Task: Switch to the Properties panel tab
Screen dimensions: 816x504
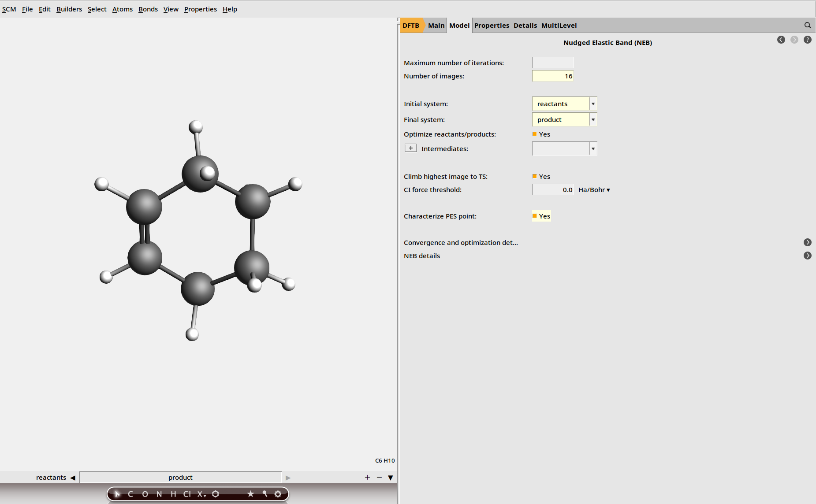Action: [492, 26]
